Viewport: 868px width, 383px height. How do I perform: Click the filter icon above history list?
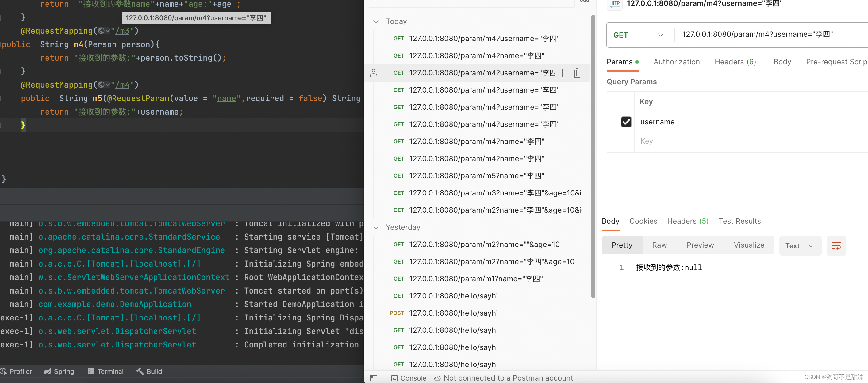pyautogui.click(x=380, y=3)
